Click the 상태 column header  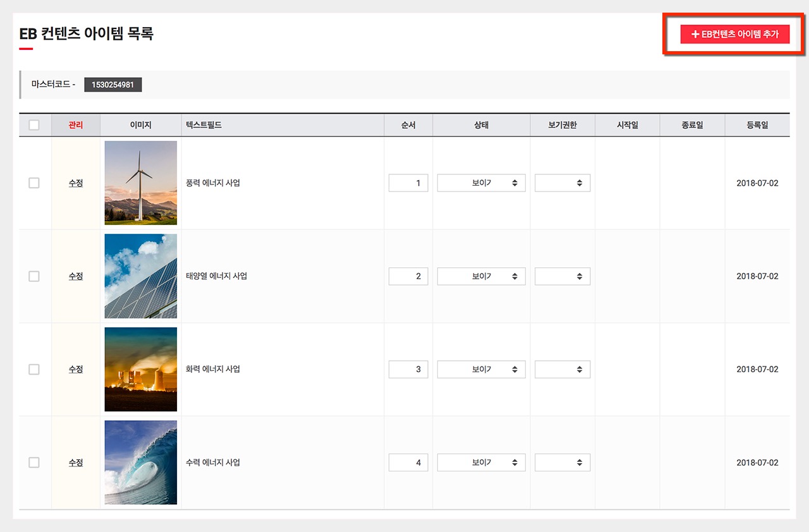tap(482, 125)
